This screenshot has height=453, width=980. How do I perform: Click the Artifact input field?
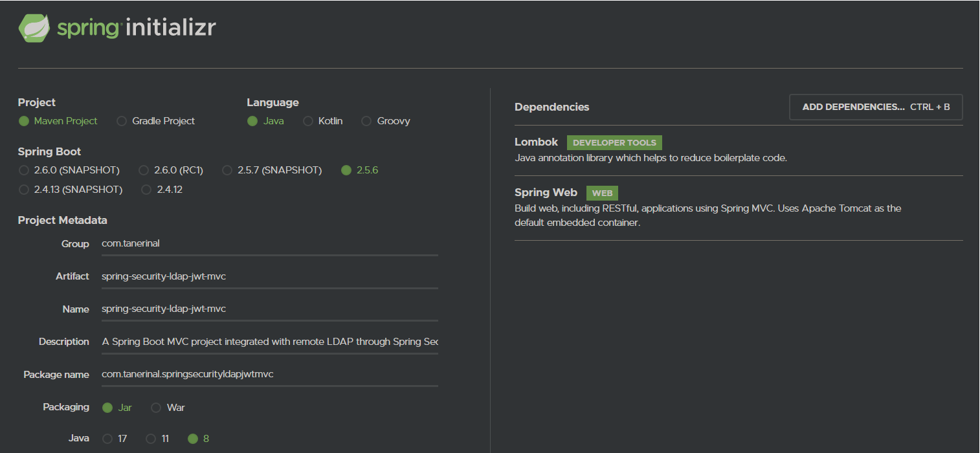click(x=259, y=276)
